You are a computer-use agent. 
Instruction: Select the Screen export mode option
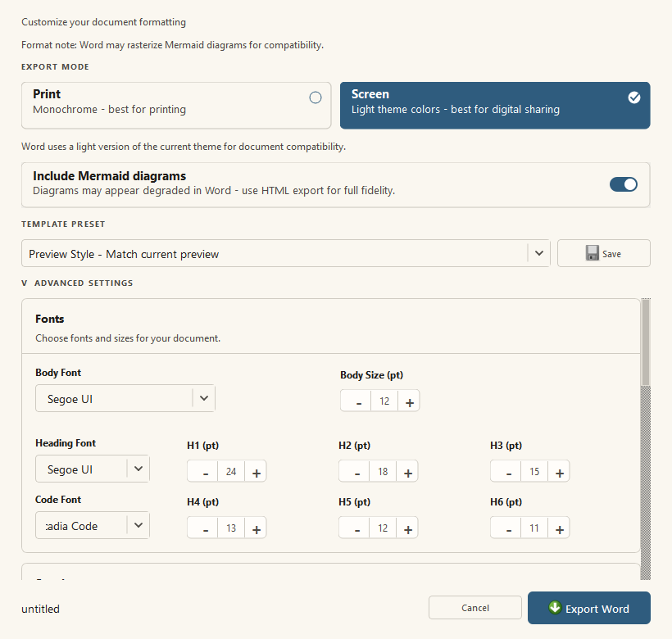[495, 106]
